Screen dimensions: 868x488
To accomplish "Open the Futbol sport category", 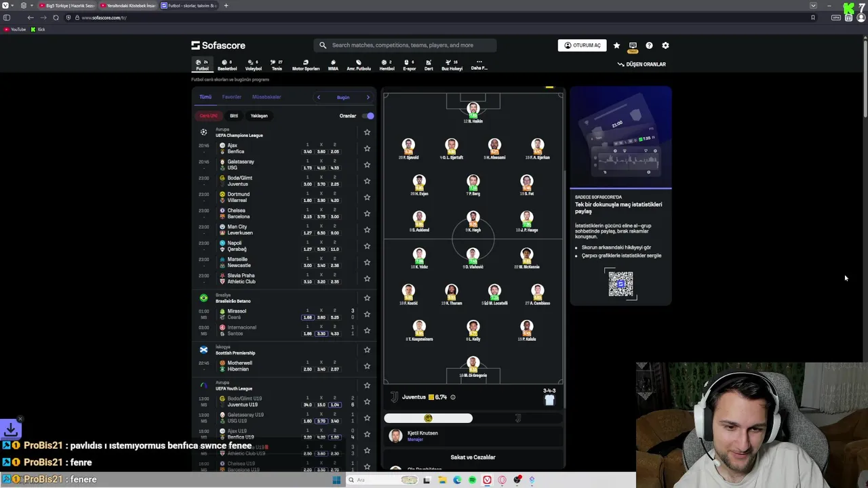I will coord(202,65).
